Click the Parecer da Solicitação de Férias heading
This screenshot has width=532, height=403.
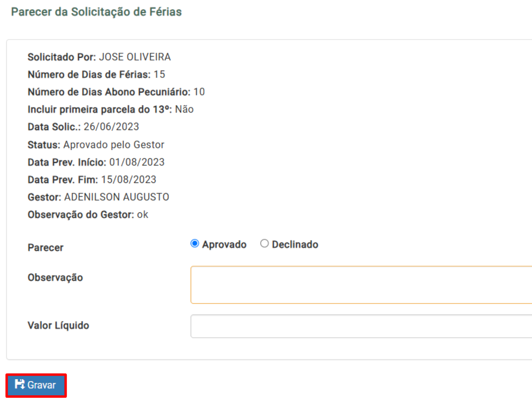[x=97, y=12]
